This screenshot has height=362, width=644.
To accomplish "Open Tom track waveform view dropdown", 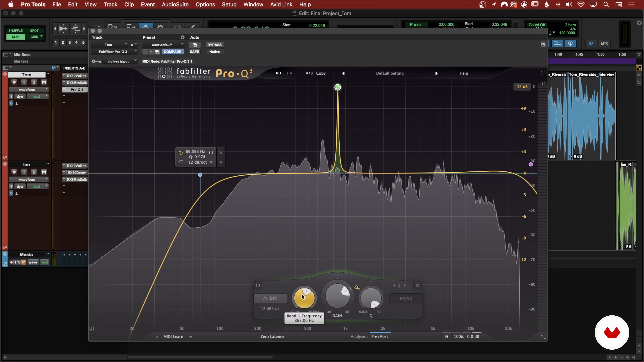I will coord(29,90).
